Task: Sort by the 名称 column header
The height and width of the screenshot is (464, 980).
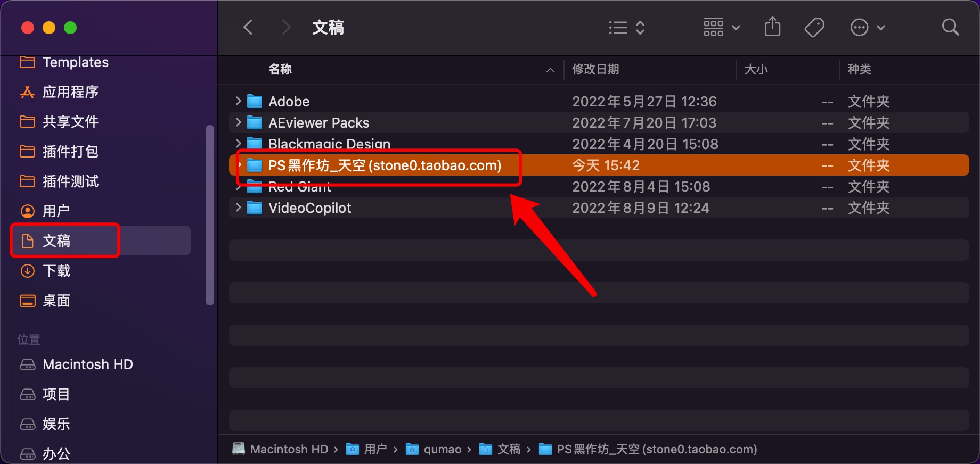Action: pos(280,69)
